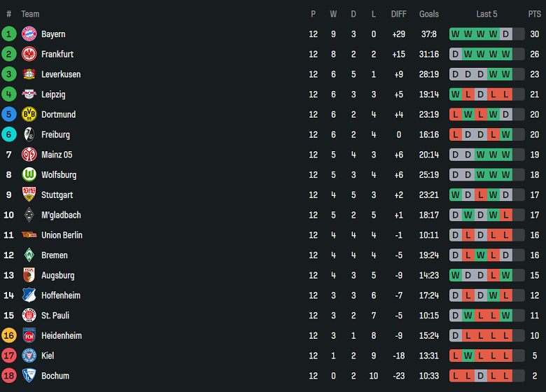Screen dimensions: 546x392
Task: Open the St. Pauli team link
Action: point(55,316)
